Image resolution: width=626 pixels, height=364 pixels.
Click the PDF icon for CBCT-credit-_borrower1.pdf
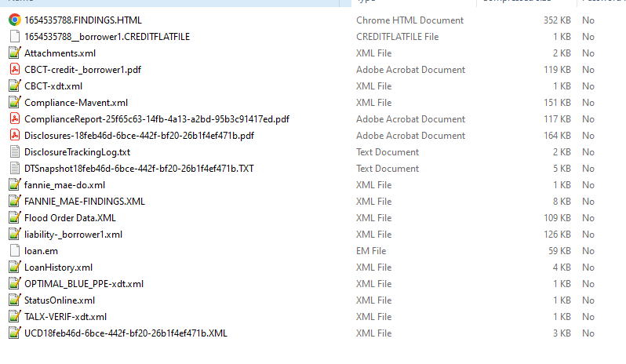click(x=14, y=70)
